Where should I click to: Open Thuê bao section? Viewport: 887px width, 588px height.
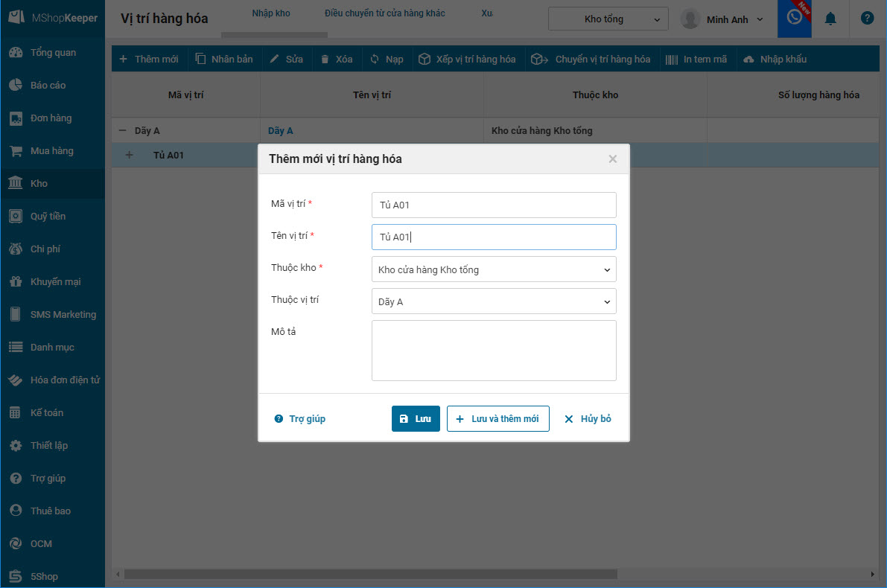(52, 511)
